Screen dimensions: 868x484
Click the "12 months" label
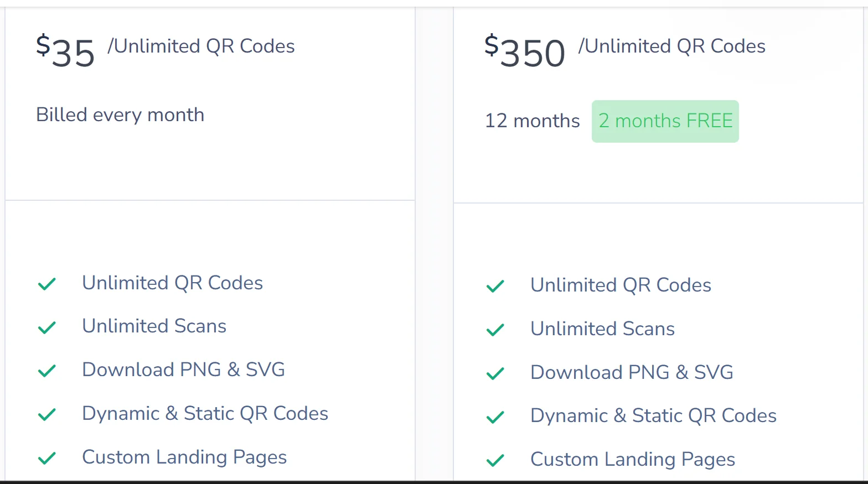pyautogui.click(x=532, y=121)
